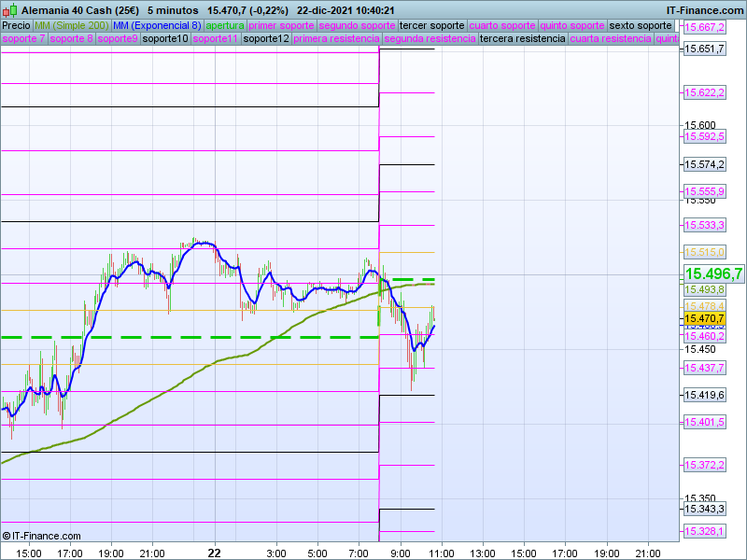
Task: Choose the soporte12 legend entry
Action: coord(266,38)
